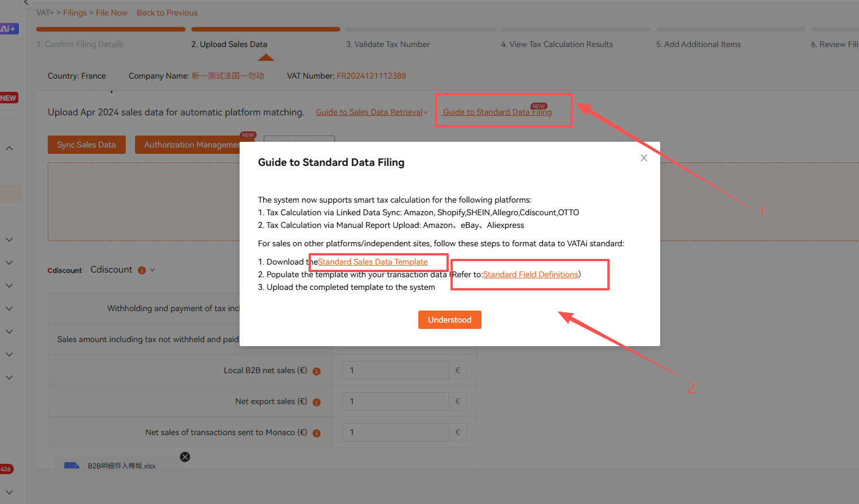
Task: Click the NEW badge in the sidebar
Action: (9, 98)
